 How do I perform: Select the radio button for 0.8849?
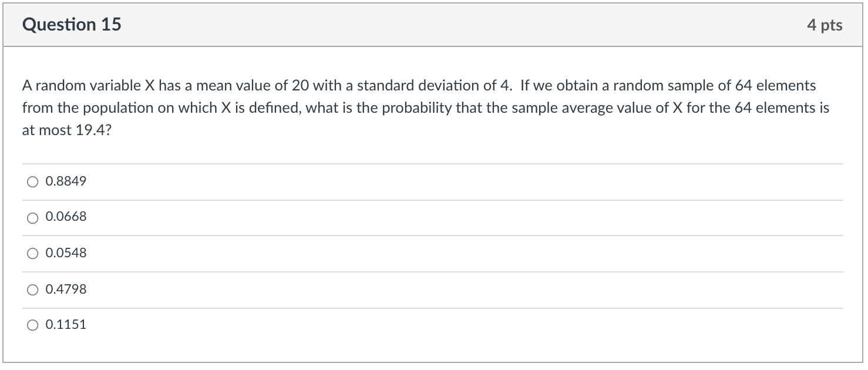(x=33, y=181)
